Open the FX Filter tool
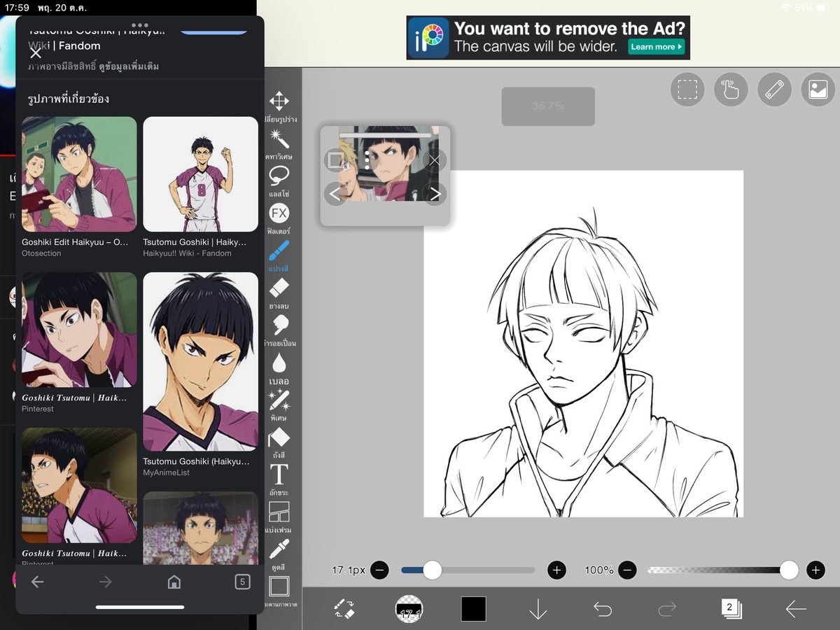The width and height of the screenshot is (840, 630). [x=279, y=213]
